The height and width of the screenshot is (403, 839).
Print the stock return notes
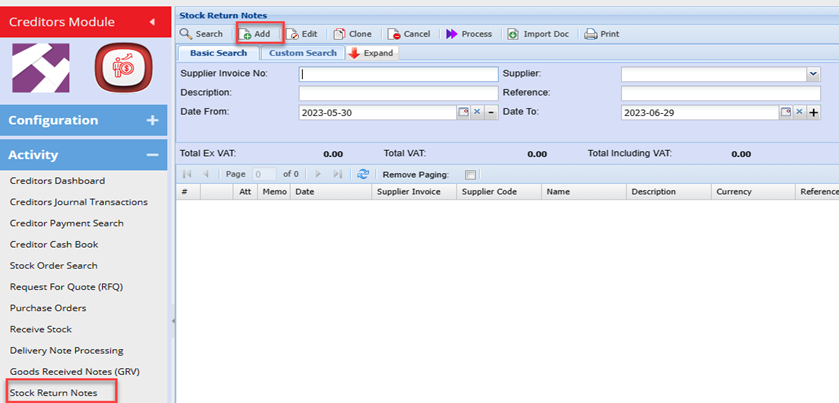pos(602,34)
